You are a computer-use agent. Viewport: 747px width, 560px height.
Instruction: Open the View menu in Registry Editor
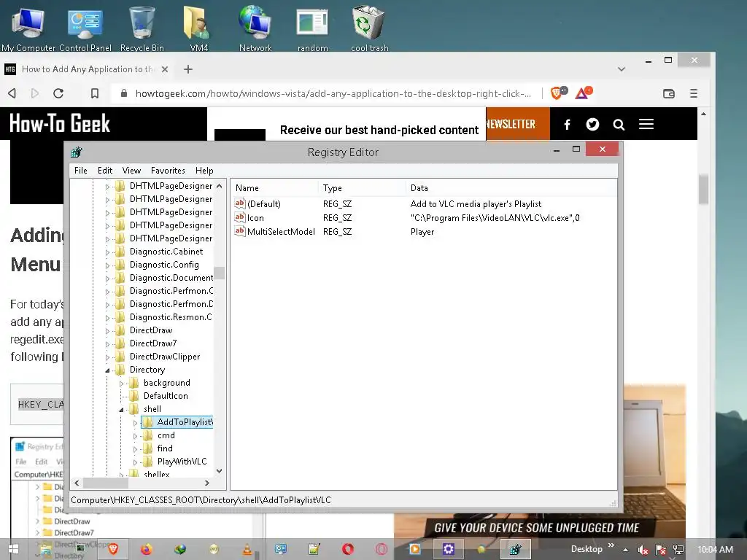131,171
